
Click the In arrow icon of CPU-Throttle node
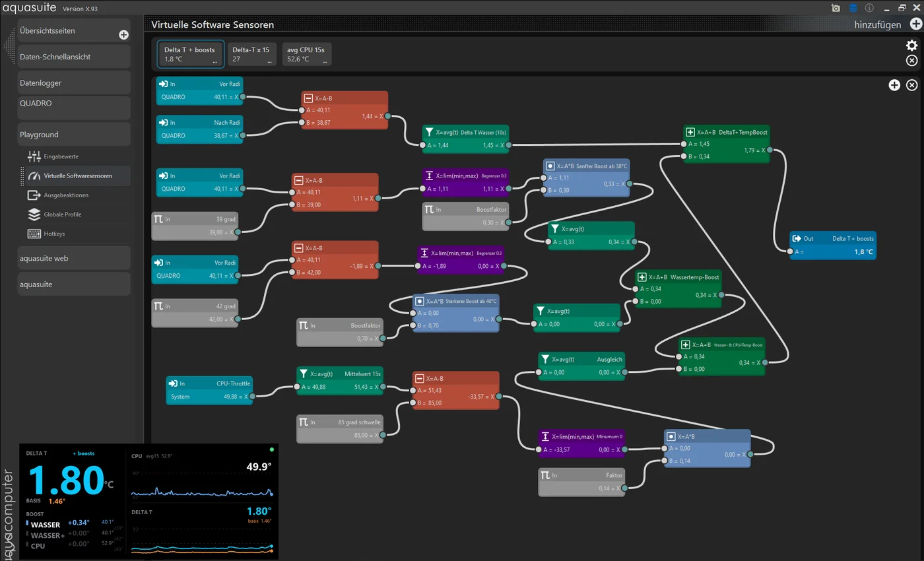[173, 383]
